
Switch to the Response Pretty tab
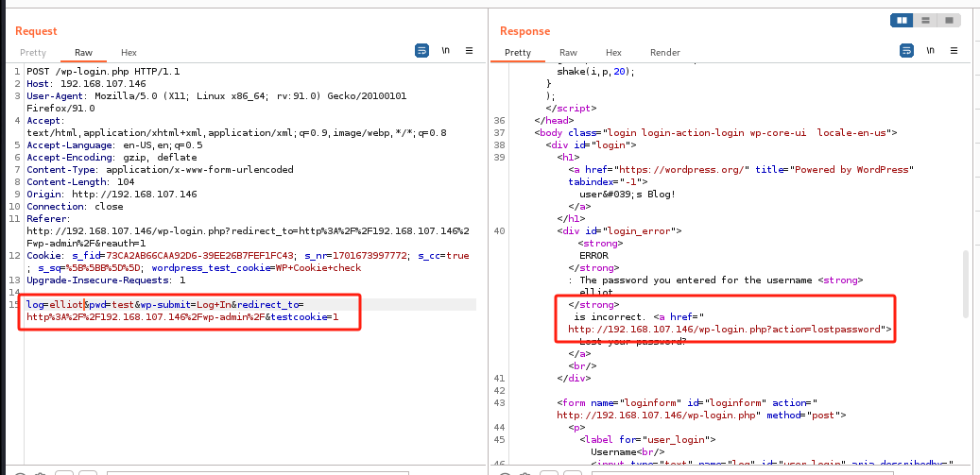click(x=518, y=53)
